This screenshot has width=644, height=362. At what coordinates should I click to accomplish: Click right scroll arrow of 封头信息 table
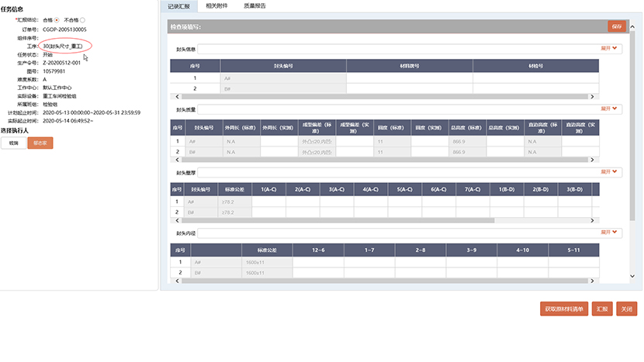[x=593, y=97]
